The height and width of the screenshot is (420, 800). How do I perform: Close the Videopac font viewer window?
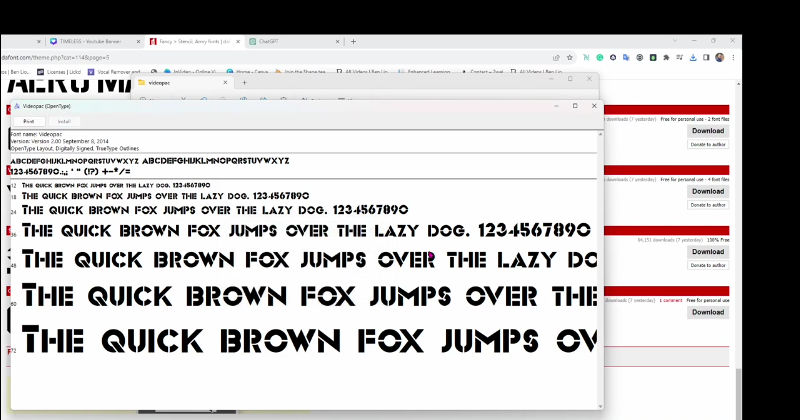tap(594, 106)
